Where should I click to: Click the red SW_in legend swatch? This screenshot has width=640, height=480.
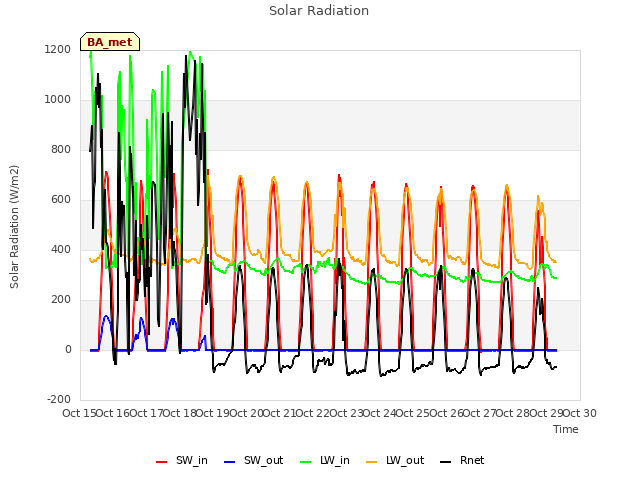(162, 462)
